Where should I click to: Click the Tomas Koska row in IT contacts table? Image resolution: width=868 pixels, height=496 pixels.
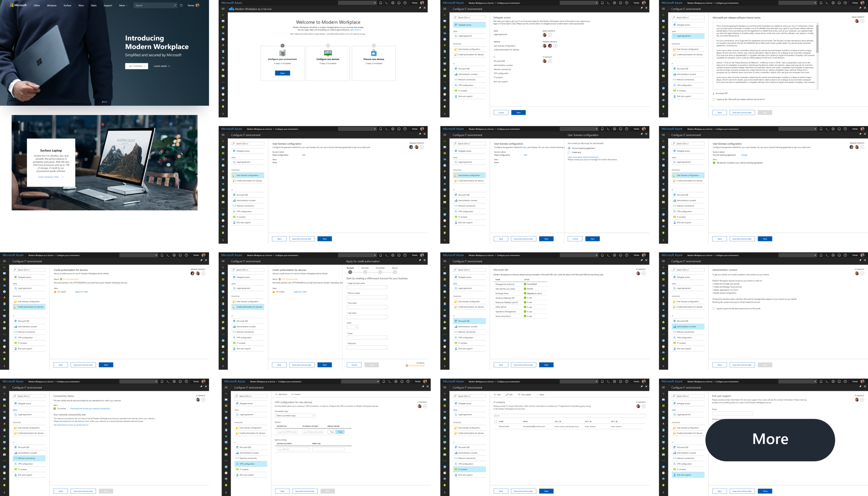568,427
